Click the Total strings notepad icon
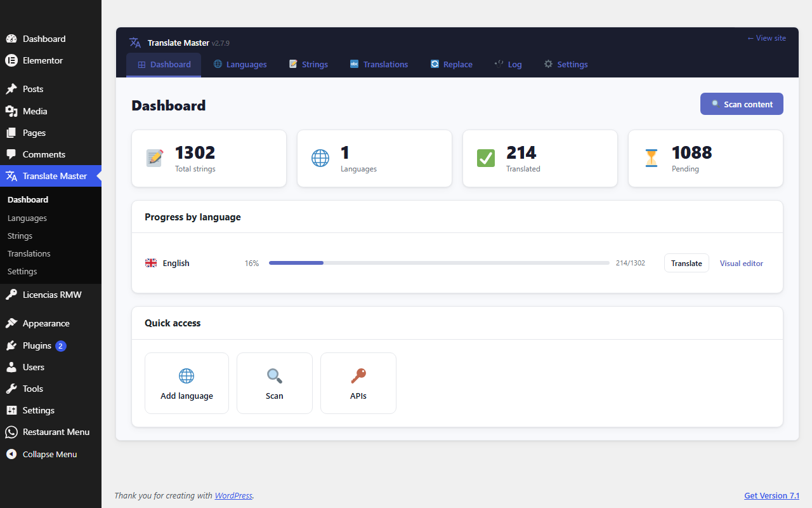This screenshot has width=812, height=508. coord(155,158)
